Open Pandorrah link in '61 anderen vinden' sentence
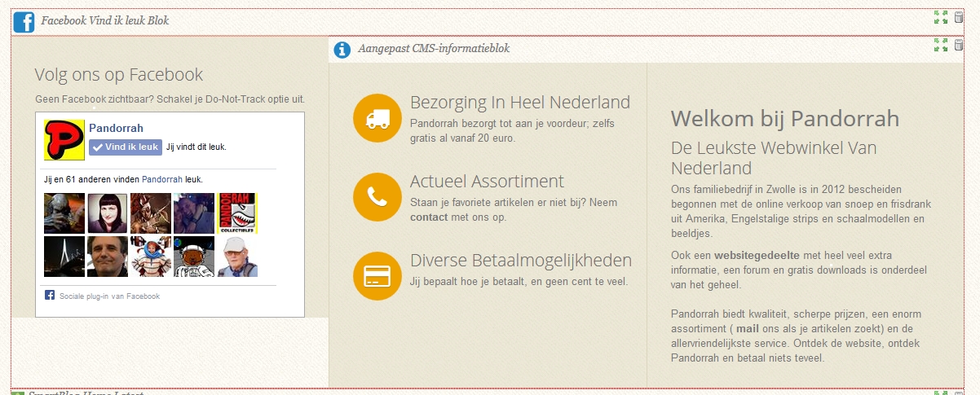 click(x=162, y=179)
